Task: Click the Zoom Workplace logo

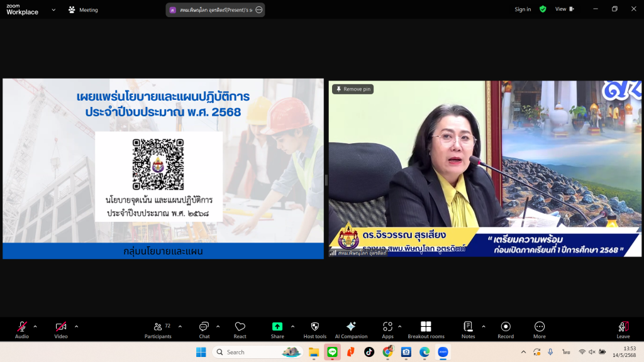Action: [22, 9]
